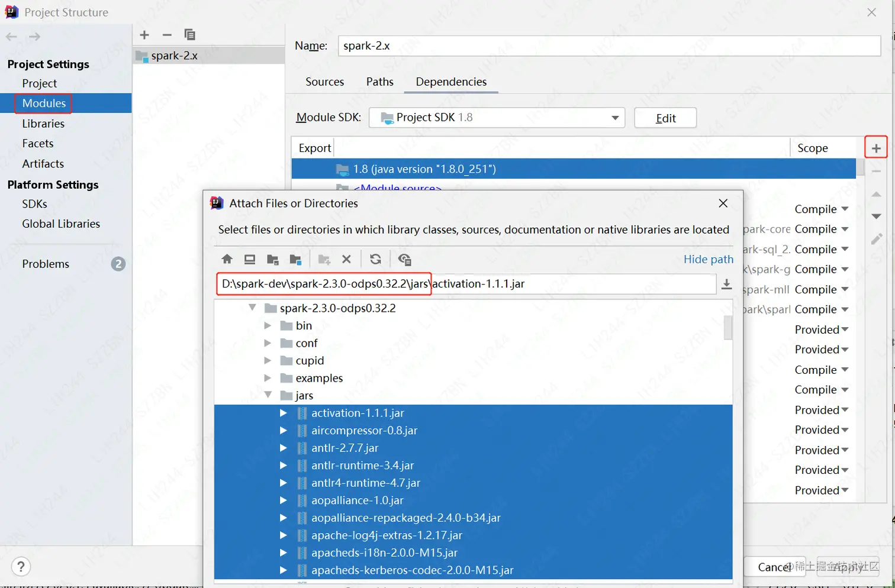Expand activation-1.1.1.jar contents
The height and width of the screenshot is (588, 895).
click(284, 413)
